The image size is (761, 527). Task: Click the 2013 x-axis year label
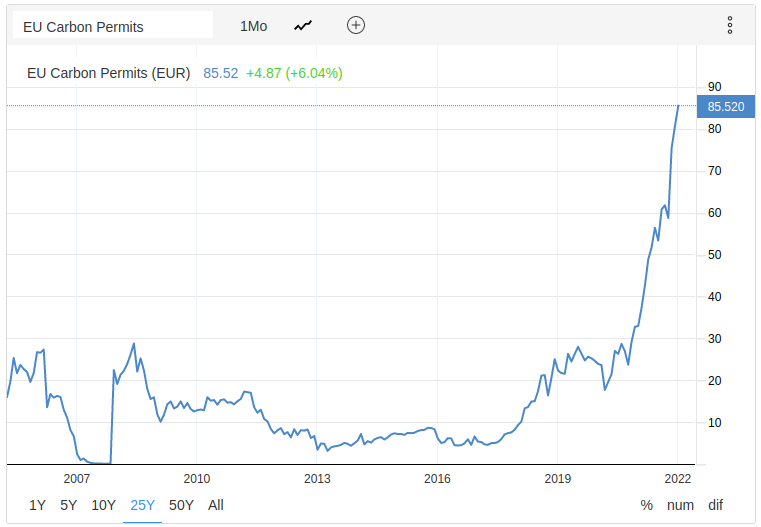tap(317, 478)
